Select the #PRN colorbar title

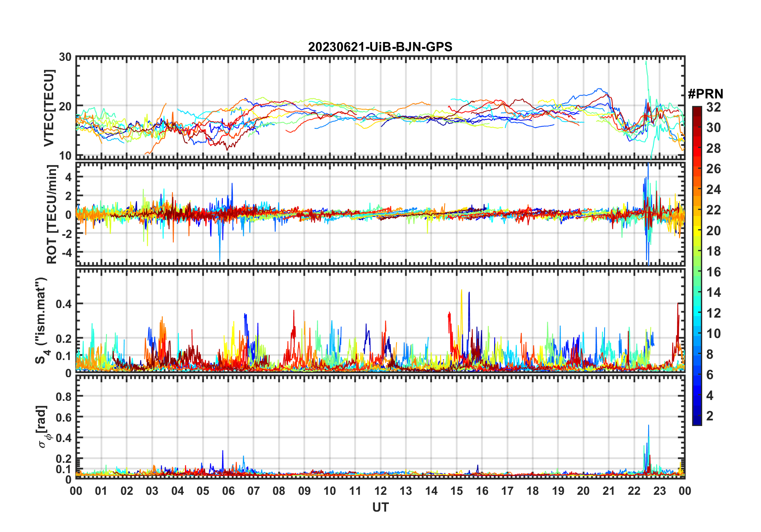(705, 94)
